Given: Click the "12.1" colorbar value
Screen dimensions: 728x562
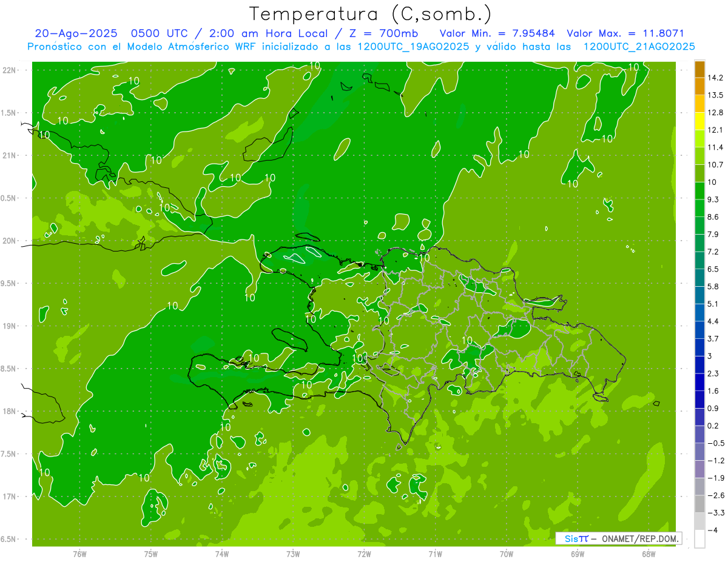Looking at the screenshot, I should click(715, 130).
